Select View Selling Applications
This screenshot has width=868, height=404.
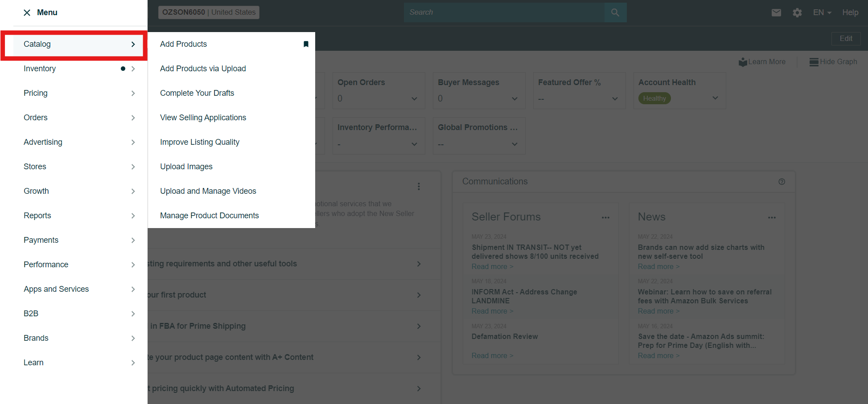click(x=203, y=118)
